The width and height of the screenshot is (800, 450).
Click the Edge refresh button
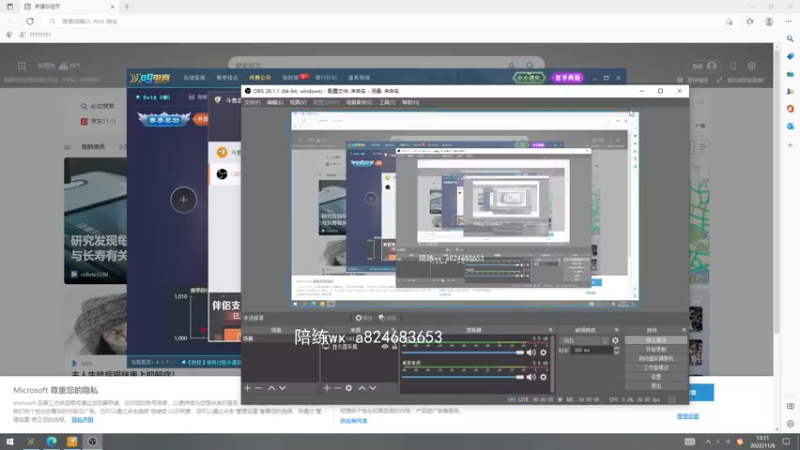[30, 21]
